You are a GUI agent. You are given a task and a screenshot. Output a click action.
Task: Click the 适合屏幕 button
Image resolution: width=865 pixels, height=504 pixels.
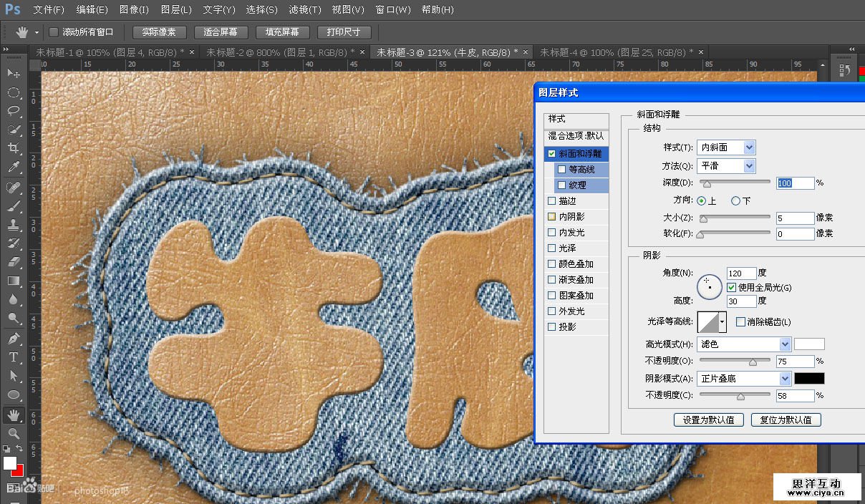click(x=221, y=32)
